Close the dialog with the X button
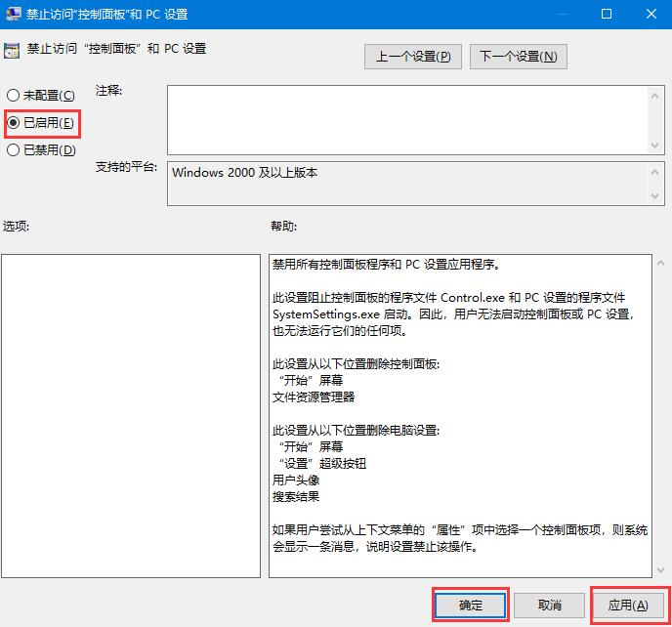672x627 pixels. tap(650, 15)
